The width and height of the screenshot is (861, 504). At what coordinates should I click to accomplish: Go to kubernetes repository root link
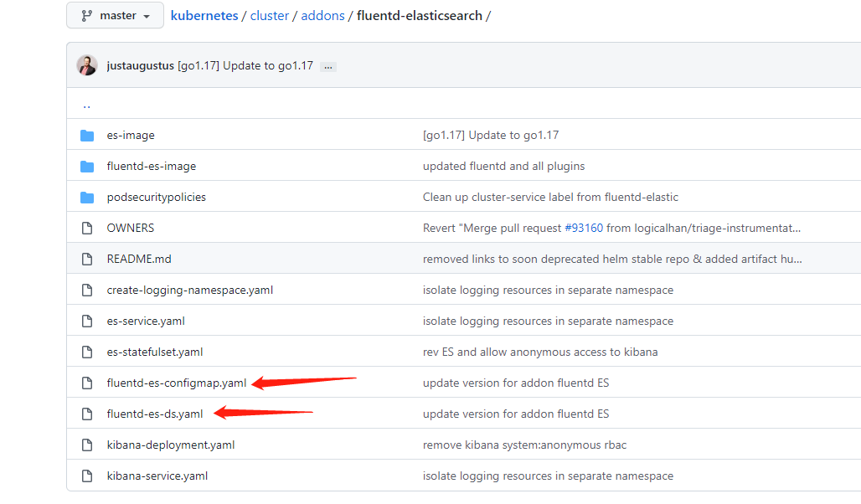click(204, 16)
